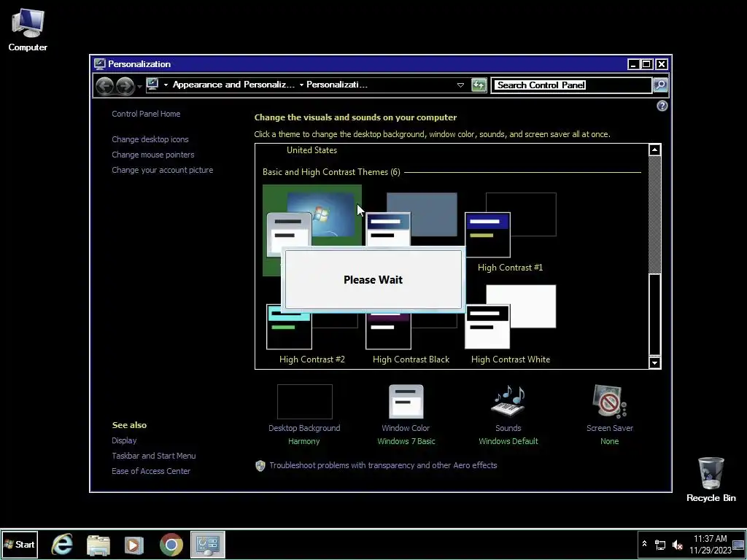Screen dimensions: 747x560
Task: Click theme list scroll down arrow
Action: coord(654,363)
